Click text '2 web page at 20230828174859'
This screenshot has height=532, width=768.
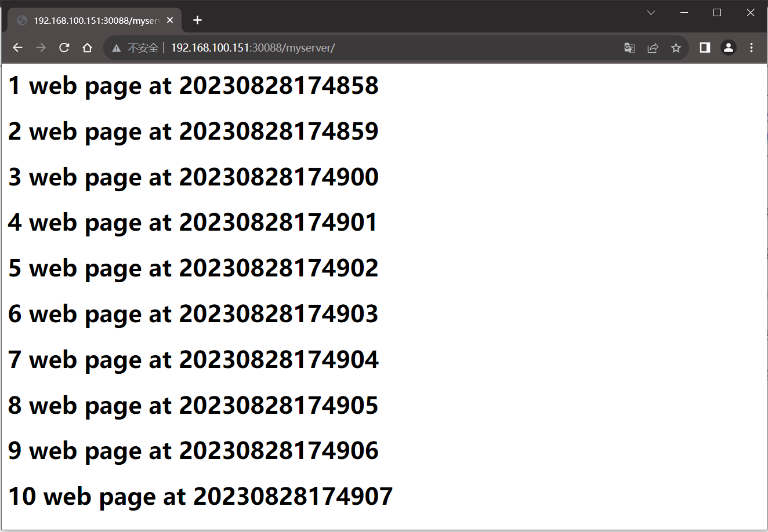click(x=193, y=132)
